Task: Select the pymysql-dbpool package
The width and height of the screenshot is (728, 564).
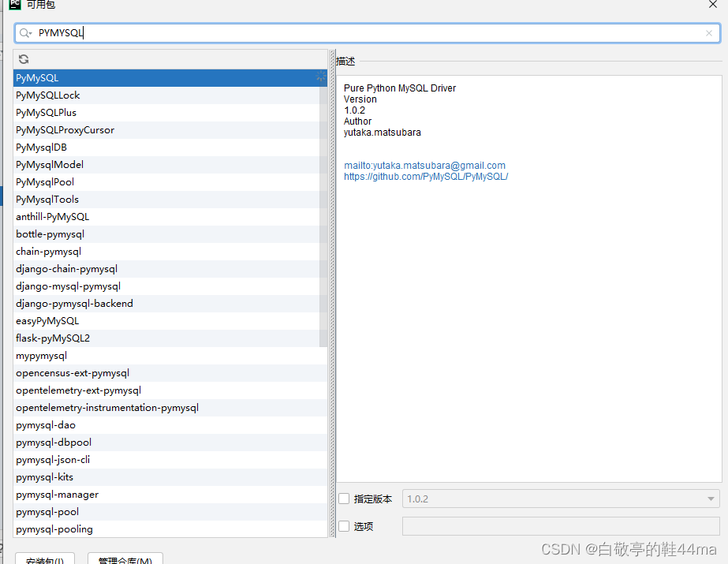Action: [x=170, y=443]
